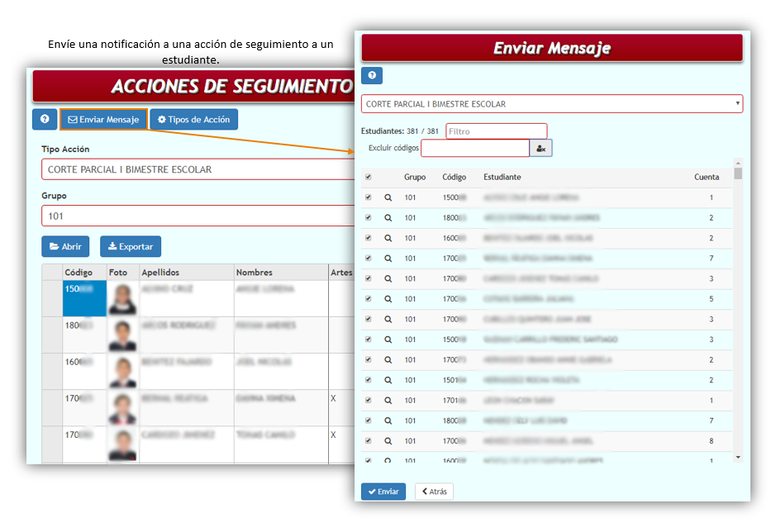Select the highlighted code 150 cell

coord(84,298)
